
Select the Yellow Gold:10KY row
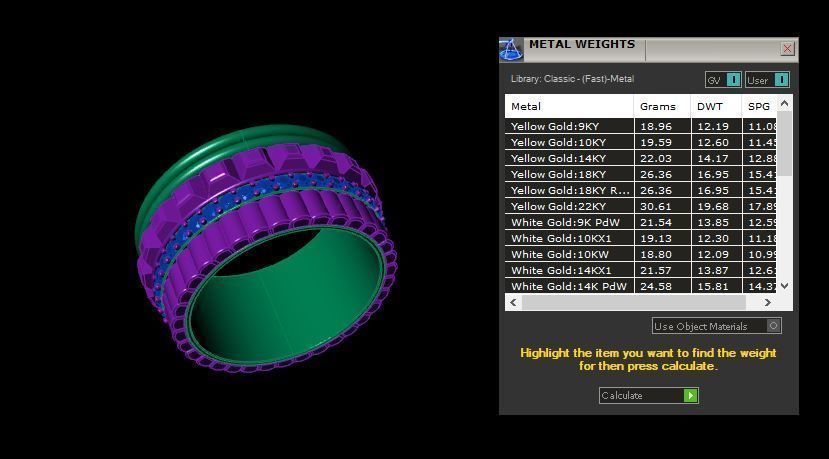click(641, 142)
